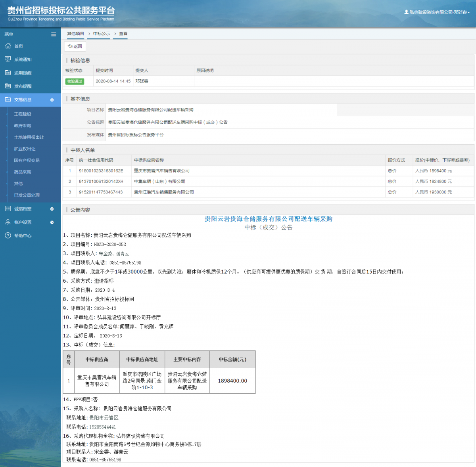Image resolution: width=476 pixels, height=467 pixels.
Task: Click the 中标供应商地址 column header
Action: 142,360
